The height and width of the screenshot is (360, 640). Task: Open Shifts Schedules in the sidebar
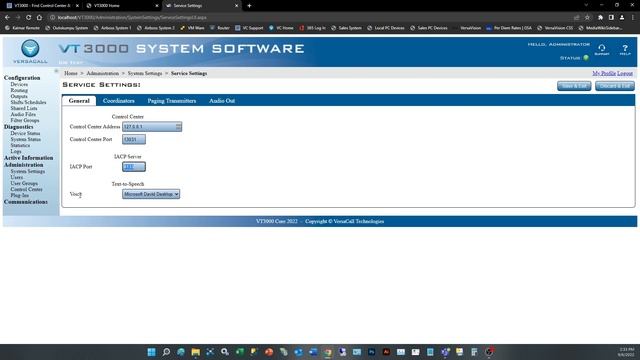point(28,102)
